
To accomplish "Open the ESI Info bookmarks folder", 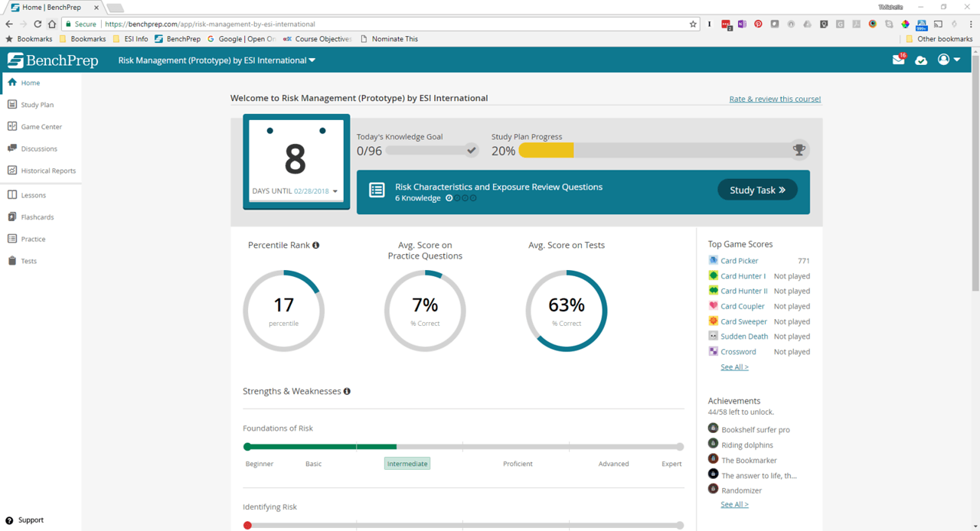I will click(130, 39).
